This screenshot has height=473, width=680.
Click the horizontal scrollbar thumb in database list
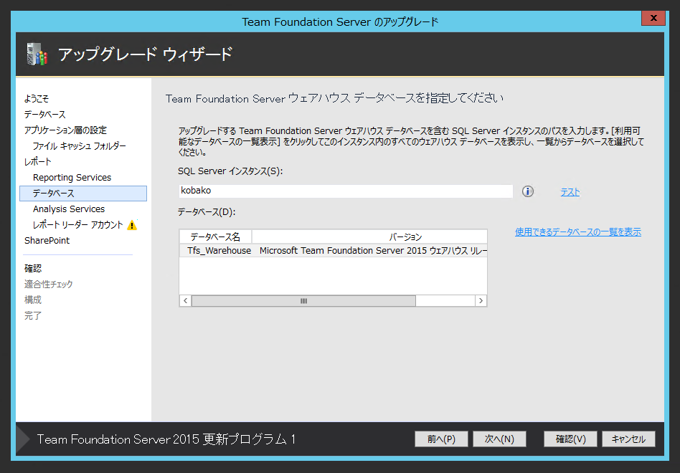point(304,300)
